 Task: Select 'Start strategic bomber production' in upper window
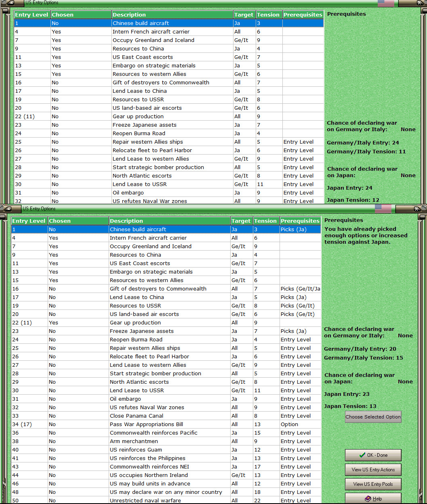click(x=169, y=167)
